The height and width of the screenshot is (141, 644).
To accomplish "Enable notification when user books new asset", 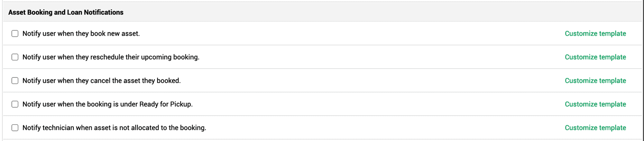I will click(15, 33).
